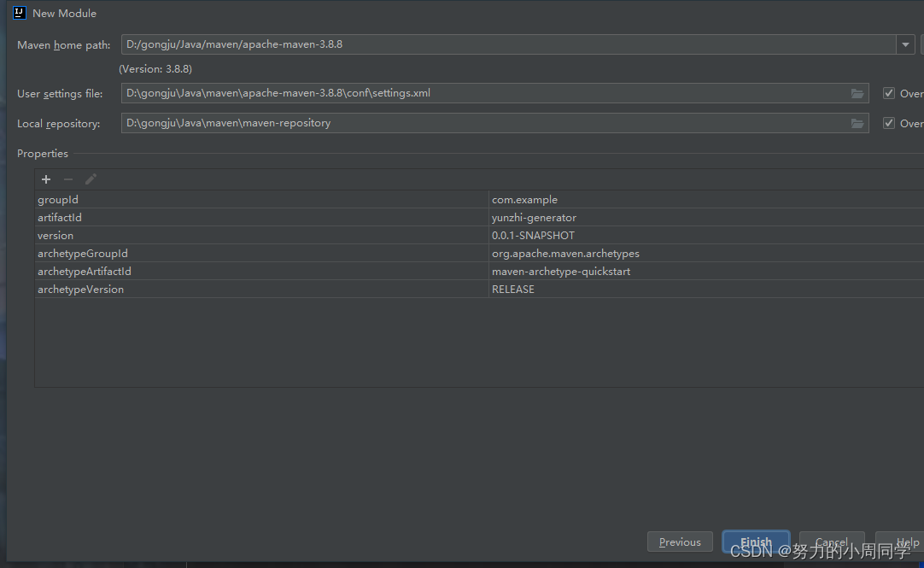Uncheck Override next to local repository
Screen dimensions: 924x568
(x=889, y=123)
